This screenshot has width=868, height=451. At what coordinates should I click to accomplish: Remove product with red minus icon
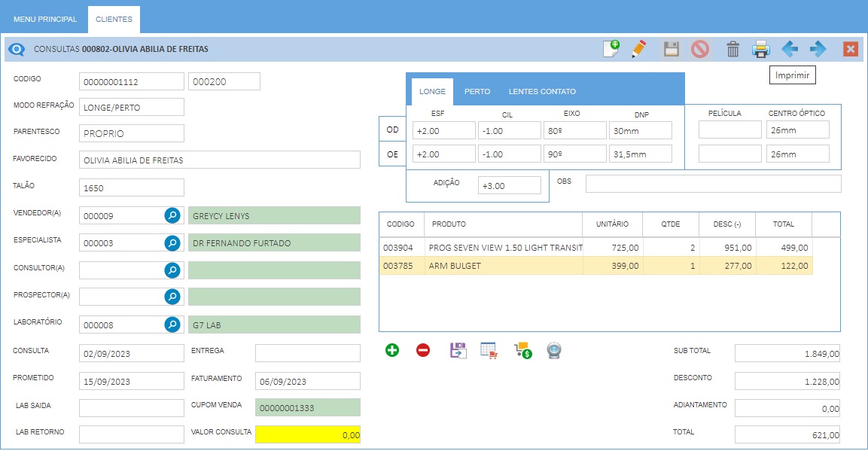point(423,350)
